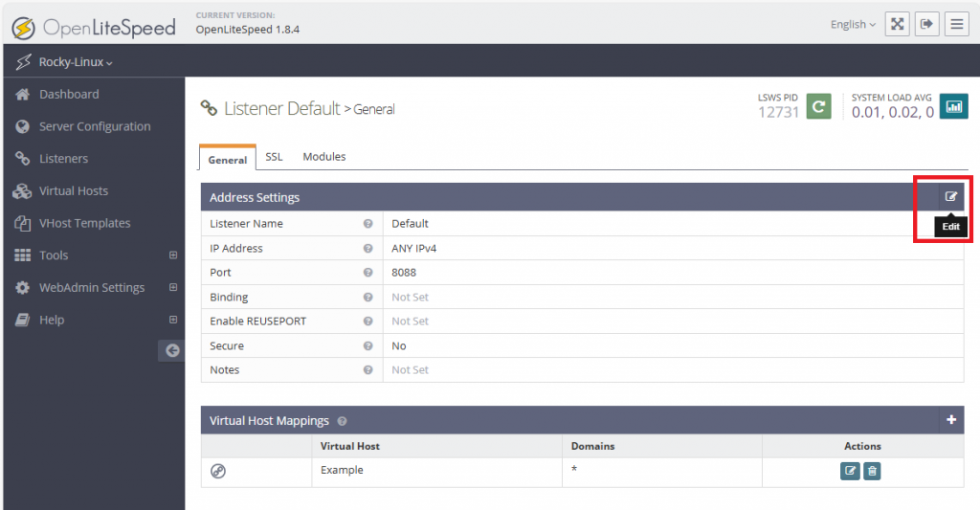Collapse the sidebar with arrow button

click(171, 351)
